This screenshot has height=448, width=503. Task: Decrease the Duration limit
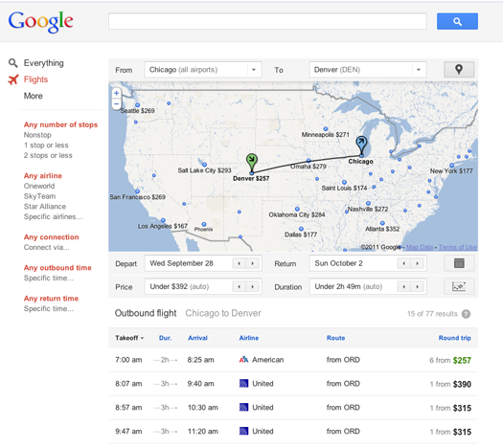tap(404, 286)
